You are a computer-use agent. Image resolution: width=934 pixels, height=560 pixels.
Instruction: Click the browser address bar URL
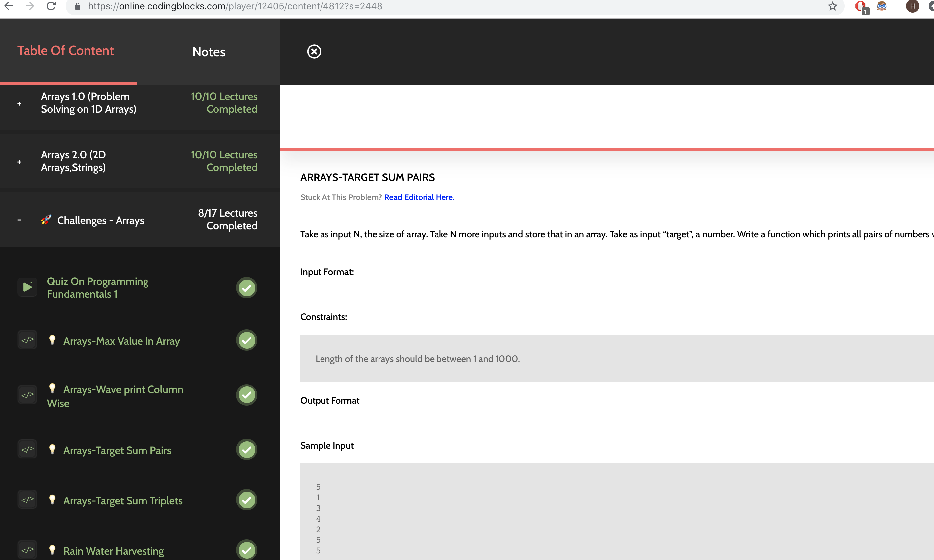coord(235,6)
